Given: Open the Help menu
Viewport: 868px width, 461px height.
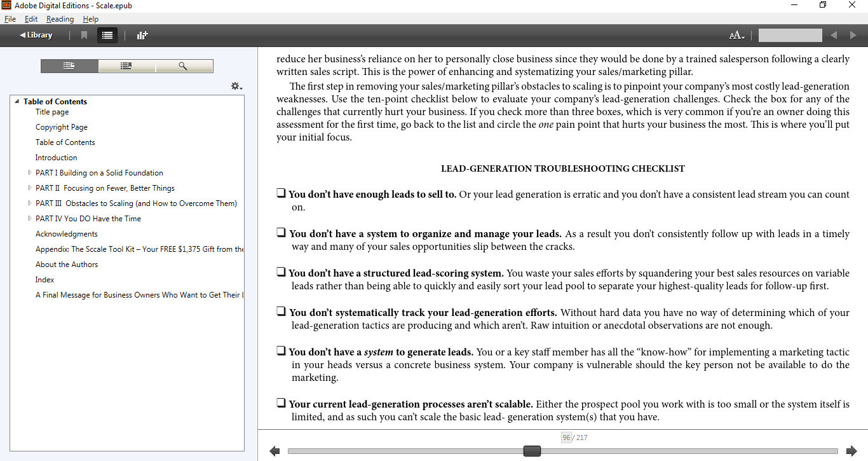Looking at the screenshot, I should pyautogui.click(x=90, y=19).
